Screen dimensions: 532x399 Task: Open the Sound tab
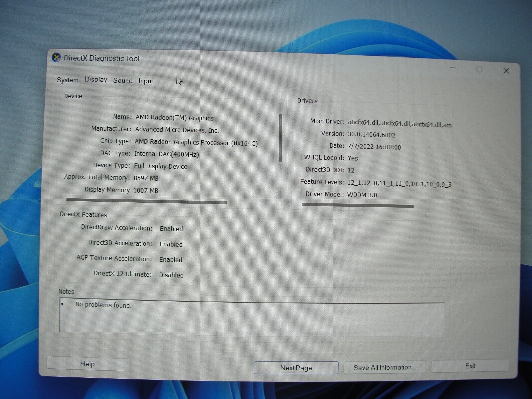pyautogui.click(x=123, y=80)
